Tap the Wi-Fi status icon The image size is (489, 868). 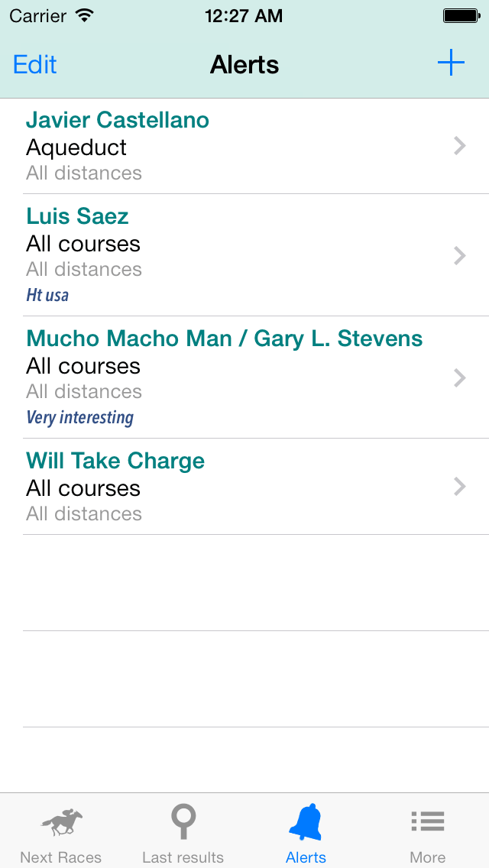click(85, 15)
